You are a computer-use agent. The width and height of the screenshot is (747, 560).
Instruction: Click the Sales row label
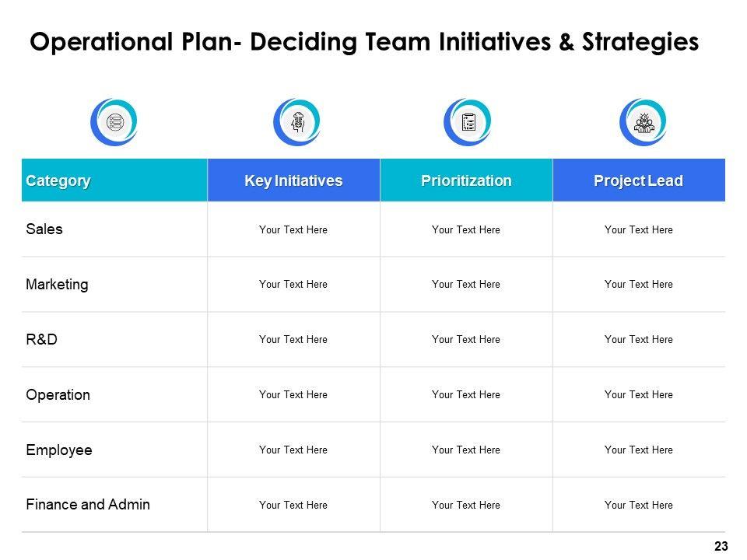coord(44,229)
